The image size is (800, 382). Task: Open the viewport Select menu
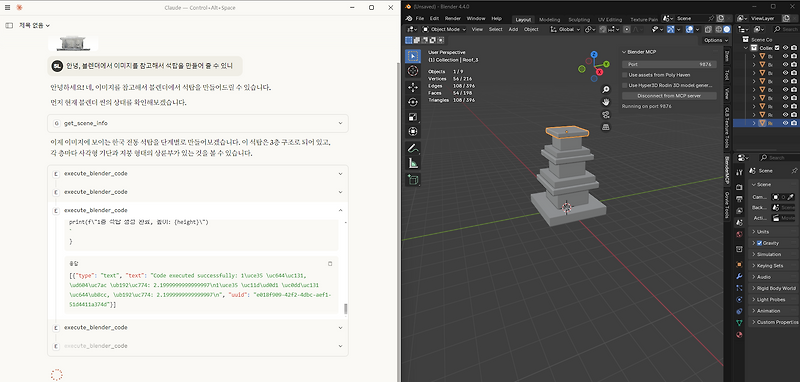point(495,30)
